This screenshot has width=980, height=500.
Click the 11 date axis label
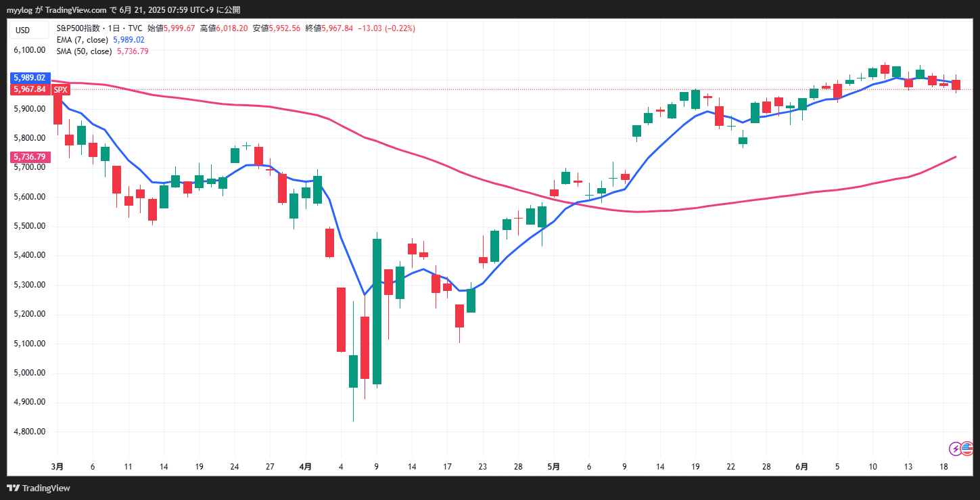coord(128,467)
